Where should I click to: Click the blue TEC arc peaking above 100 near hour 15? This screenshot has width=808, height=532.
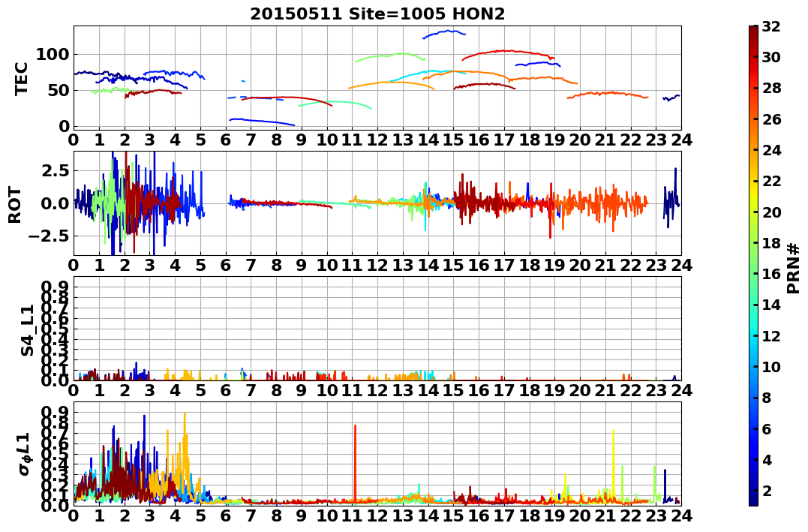click(x=444, y=34)
